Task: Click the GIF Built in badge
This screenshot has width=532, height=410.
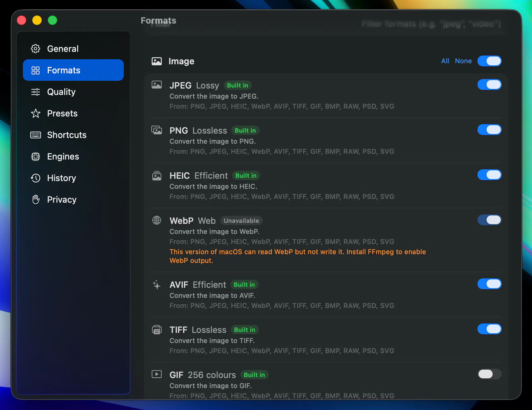Action: click(255, 375)
